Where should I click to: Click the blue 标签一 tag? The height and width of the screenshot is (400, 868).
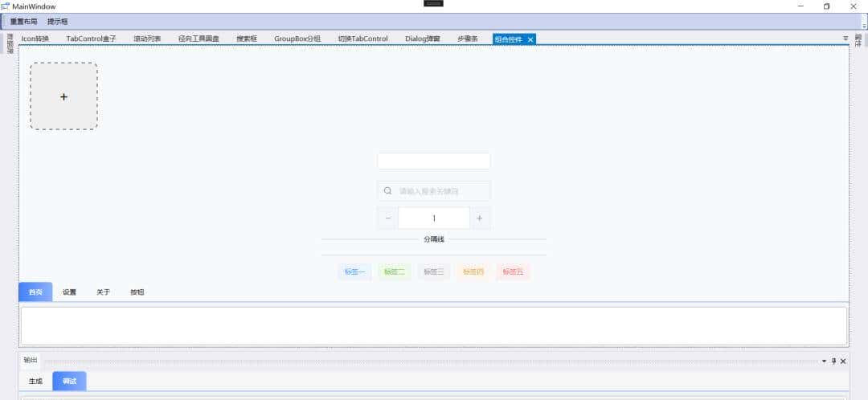pyautogui.click(x=355, y=271)
